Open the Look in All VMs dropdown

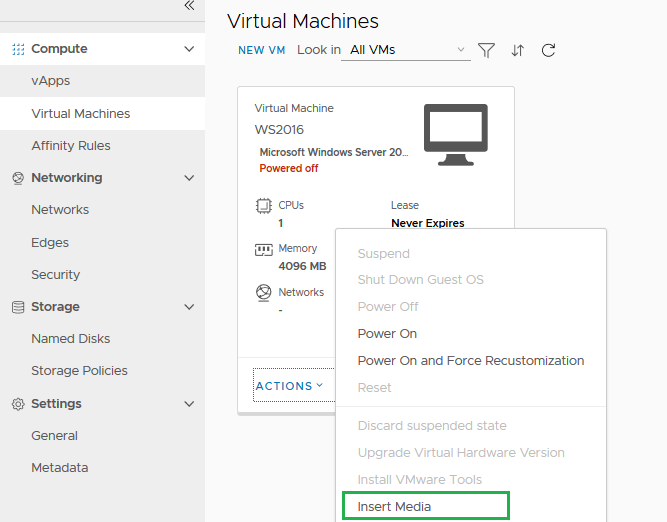(406, 50)
